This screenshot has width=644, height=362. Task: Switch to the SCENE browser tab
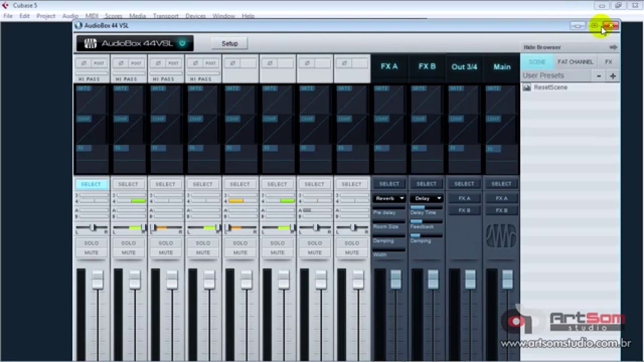click(537, 62)
